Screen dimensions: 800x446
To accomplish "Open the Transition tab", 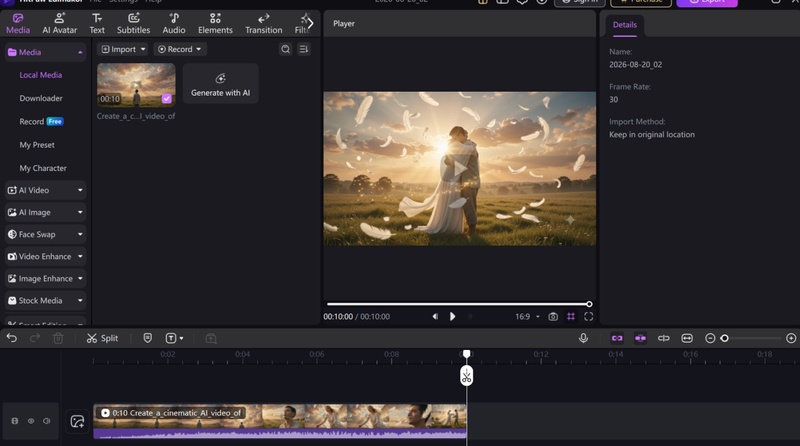I will [263, 23].
